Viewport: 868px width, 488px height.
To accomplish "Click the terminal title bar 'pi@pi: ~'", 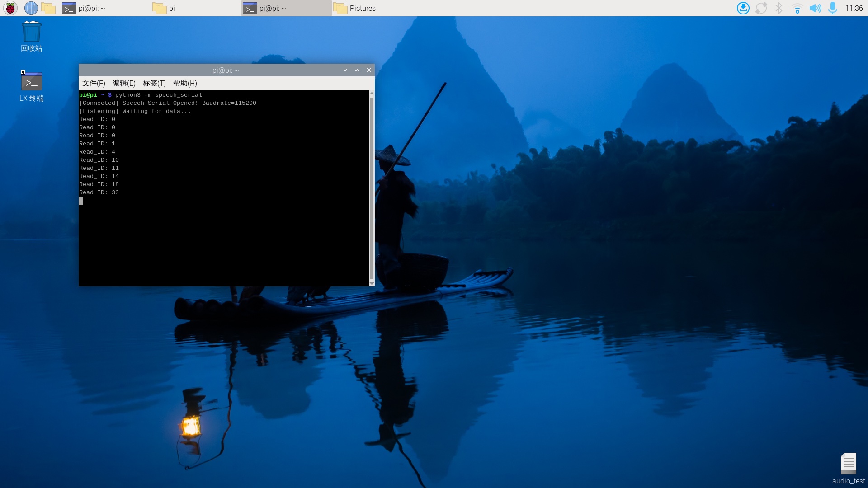I will pos(226,70).
